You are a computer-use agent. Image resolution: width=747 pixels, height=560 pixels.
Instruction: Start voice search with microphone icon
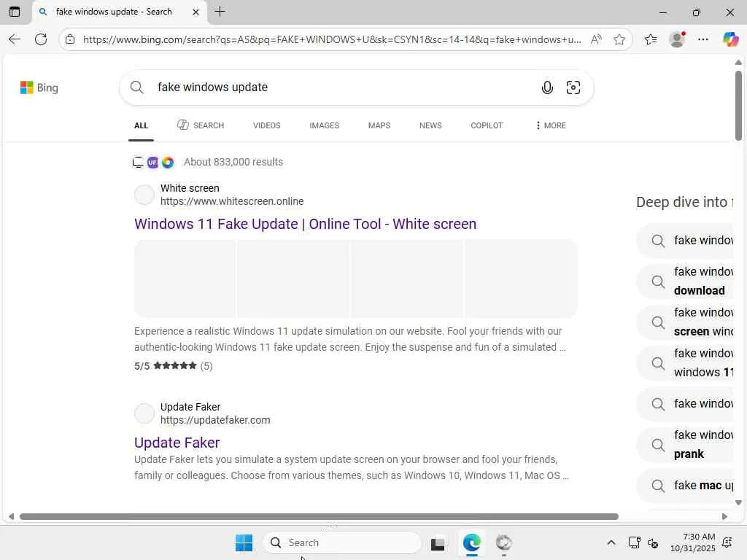[547, 87]
